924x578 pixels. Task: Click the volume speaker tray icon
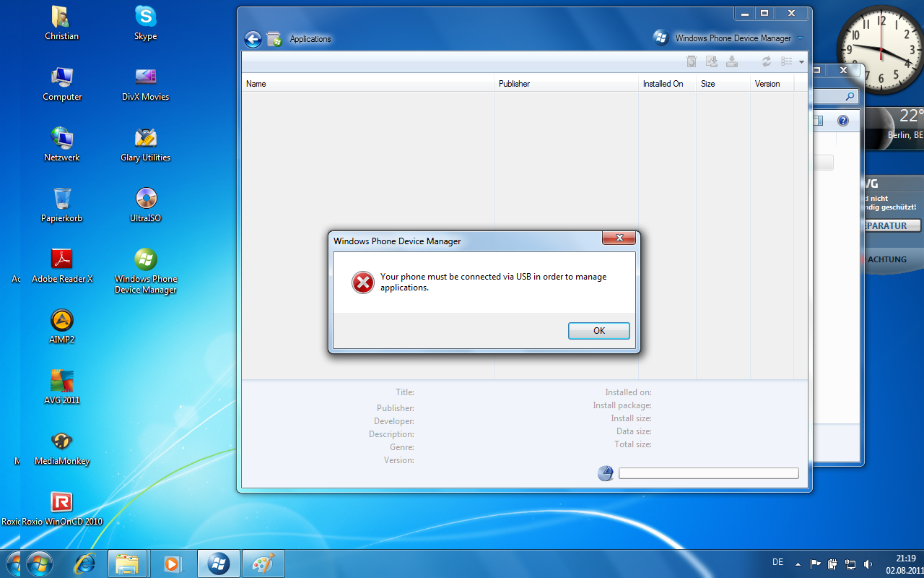click(868, 564)
